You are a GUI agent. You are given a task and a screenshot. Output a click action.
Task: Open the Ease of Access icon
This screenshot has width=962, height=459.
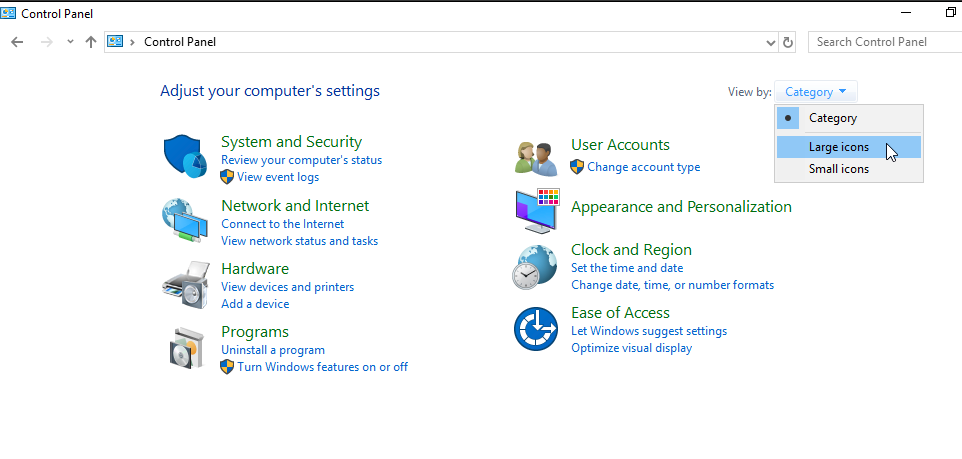536,330
